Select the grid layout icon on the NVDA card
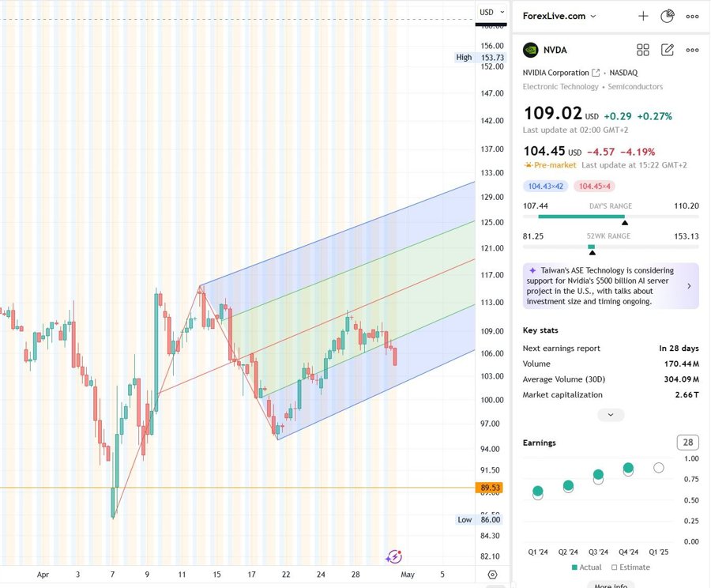 (643, 50)
